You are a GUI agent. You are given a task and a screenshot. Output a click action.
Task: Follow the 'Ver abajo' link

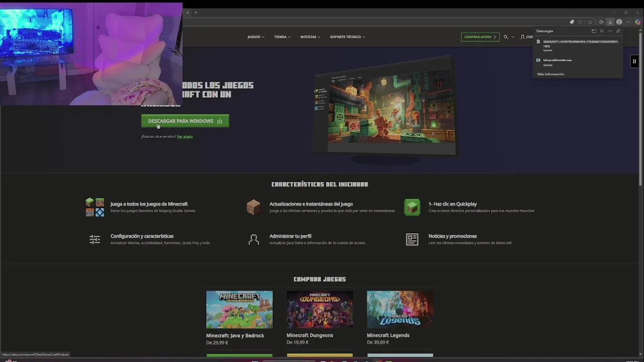185,136
